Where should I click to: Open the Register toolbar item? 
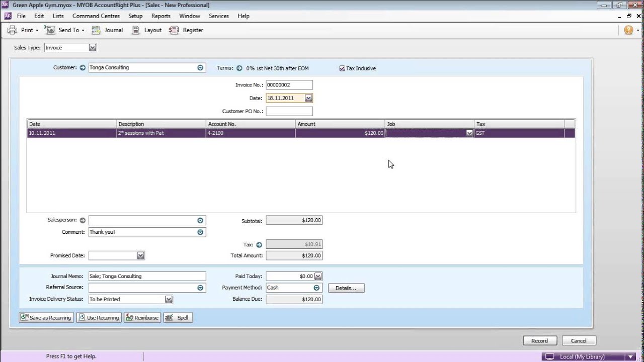186,30
